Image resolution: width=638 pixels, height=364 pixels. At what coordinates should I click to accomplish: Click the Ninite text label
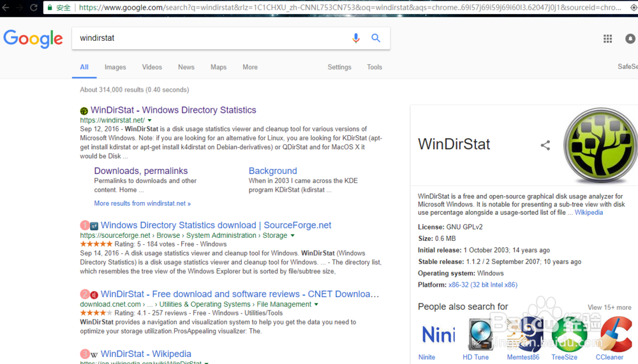[x=426, y=357]
